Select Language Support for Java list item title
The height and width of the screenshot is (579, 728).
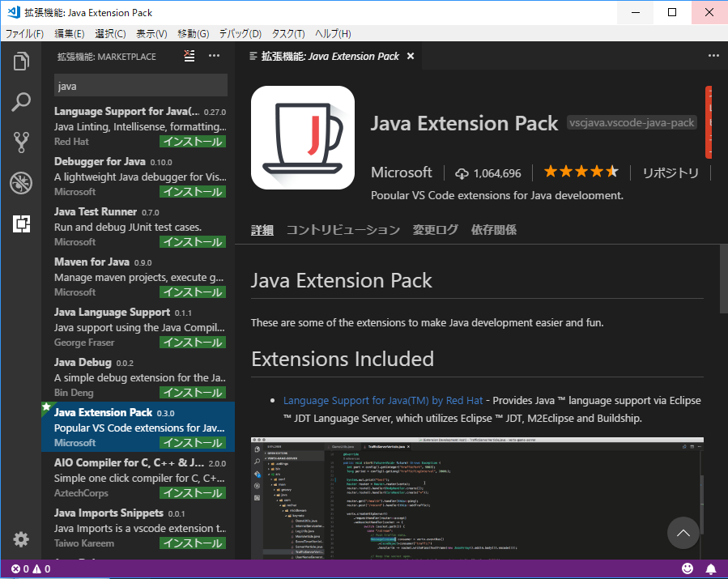[x=127, y=112]
